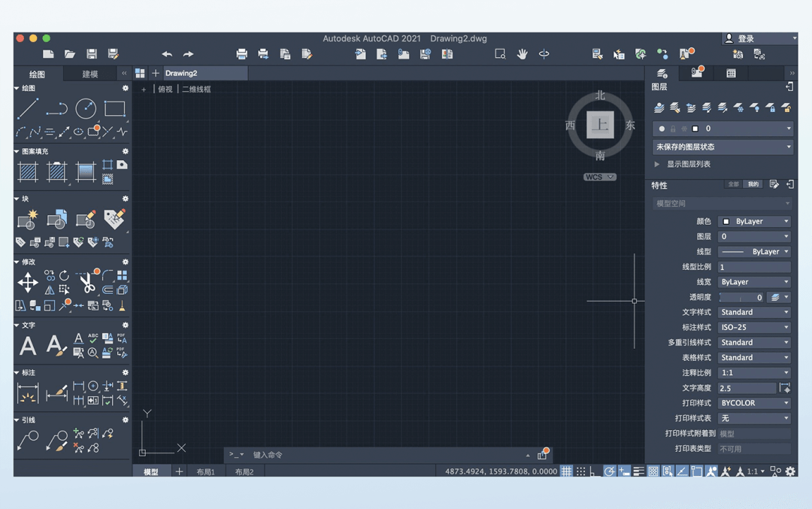Click the Redo arrow
Image resolution: width=812 pixels, height=509 pixels.
pyautogui.click(x=189, y=54)
